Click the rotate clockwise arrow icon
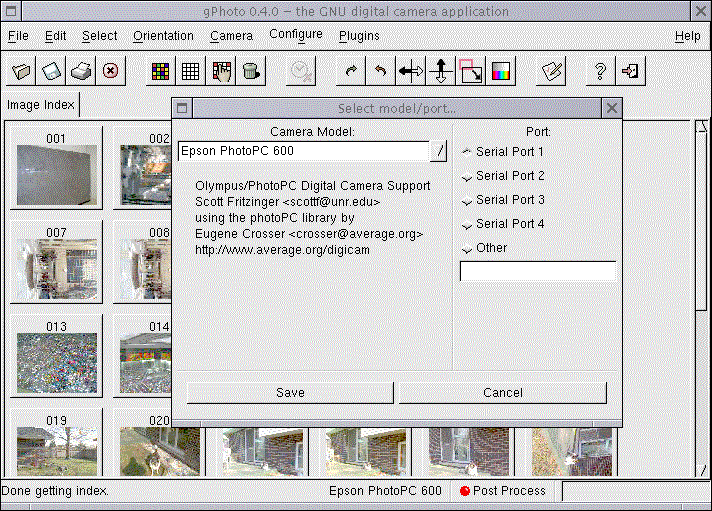This screenshot has height=511, width=712. [x=351, y=71]
